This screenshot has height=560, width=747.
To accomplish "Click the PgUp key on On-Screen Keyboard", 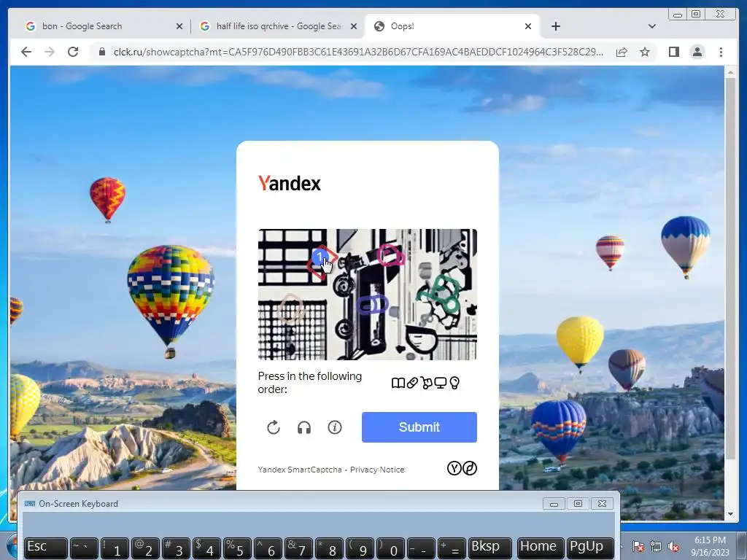I will pos(589,548).
